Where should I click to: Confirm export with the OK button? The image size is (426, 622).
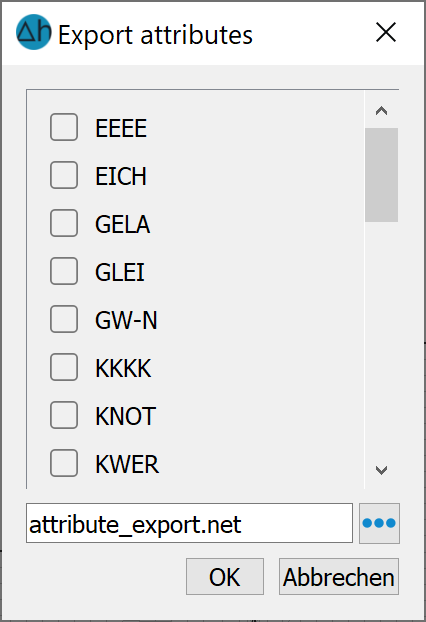point(225,577)
